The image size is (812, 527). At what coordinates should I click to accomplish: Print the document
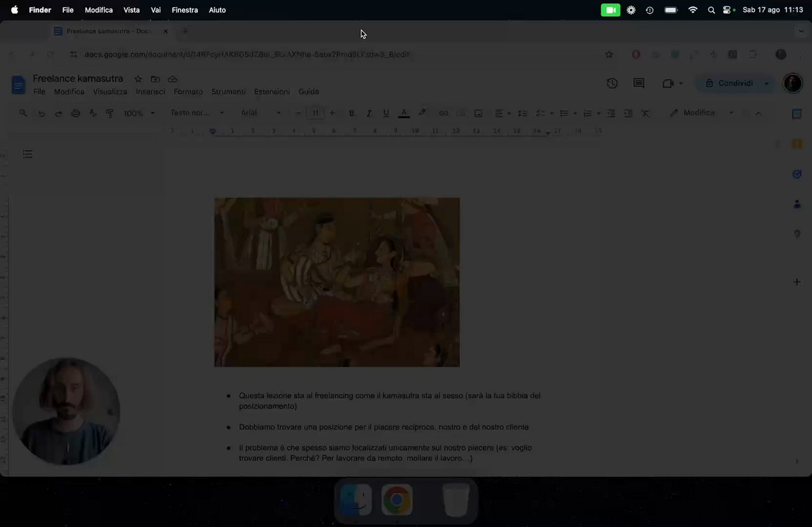[x=75, y=113]
